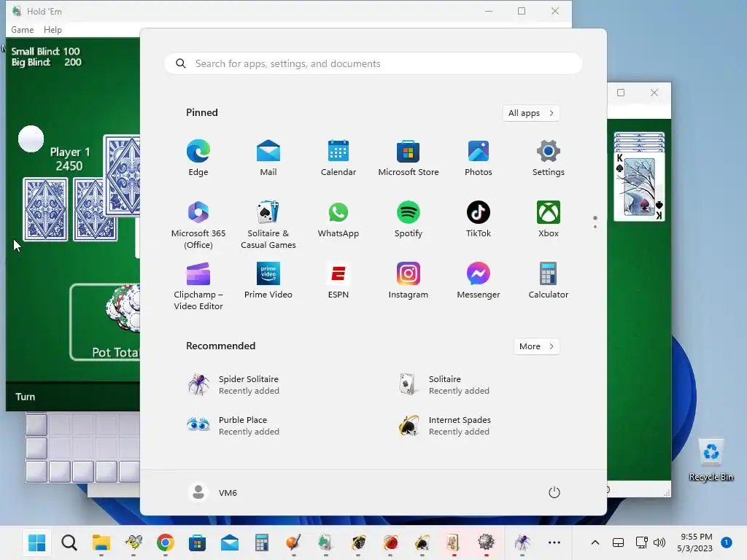Open the Power options button

(x=554, y=492)
